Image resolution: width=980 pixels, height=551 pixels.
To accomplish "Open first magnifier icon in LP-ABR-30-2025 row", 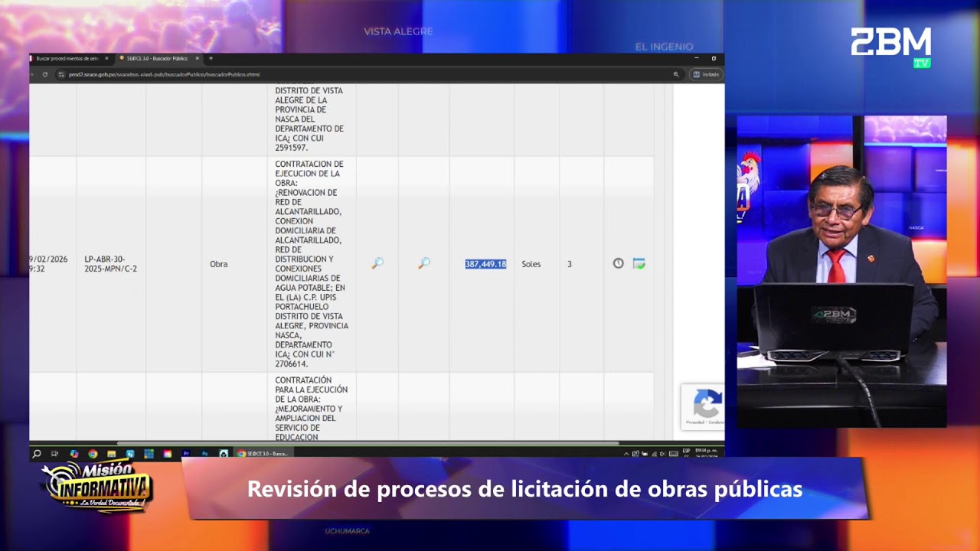I will [x=377, y=263].
